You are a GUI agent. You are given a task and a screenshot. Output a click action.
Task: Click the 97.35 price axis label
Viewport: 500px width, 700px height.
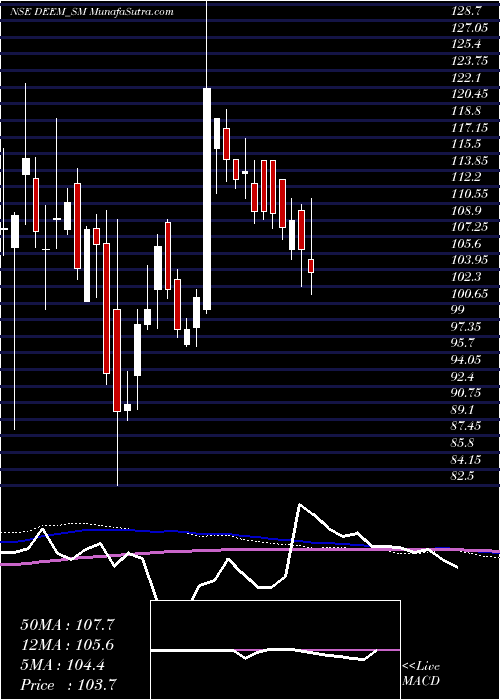pyautogui.click(x=467, y=327)
